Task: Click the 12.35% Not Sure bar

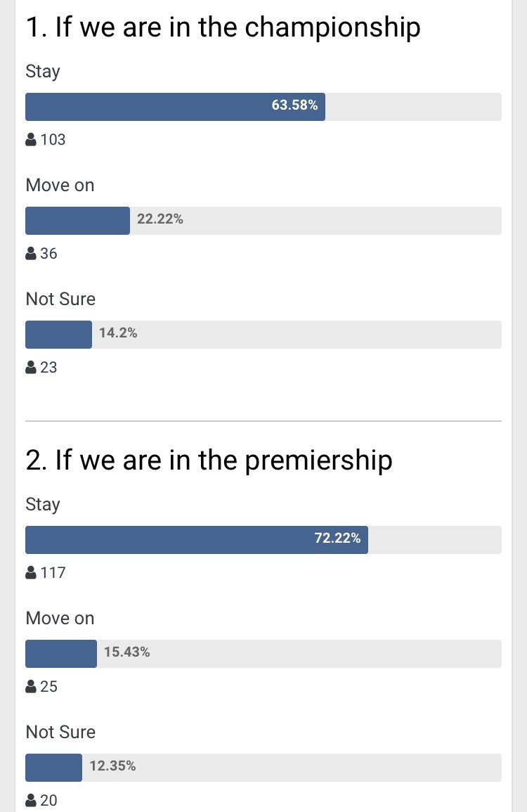Action: point(263,768)
